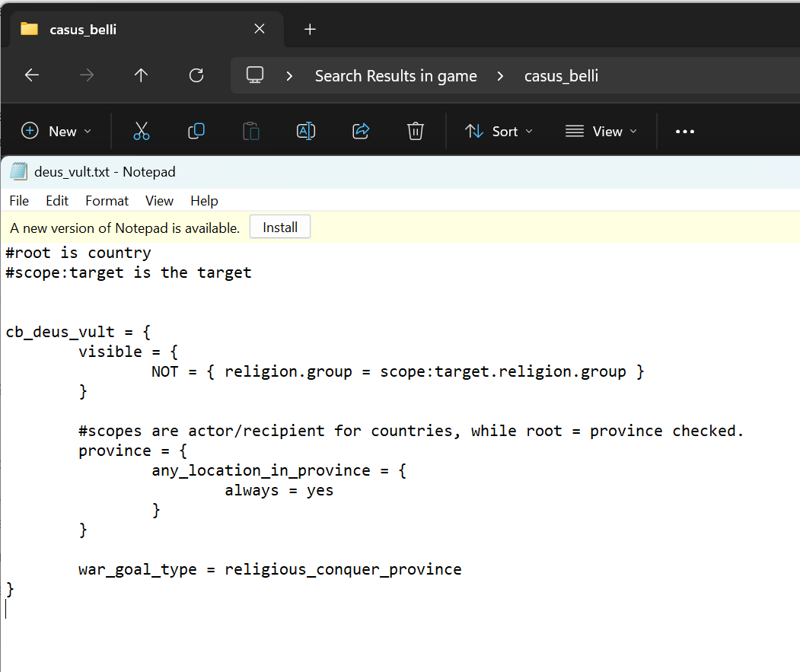Open the See more ellipsis menu

point(685,131)
